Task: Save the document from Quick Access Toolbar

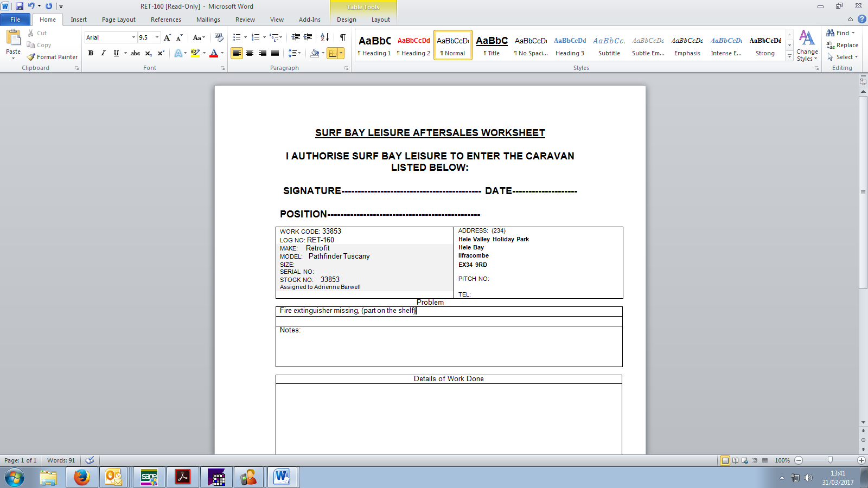Action: [20, 6]
